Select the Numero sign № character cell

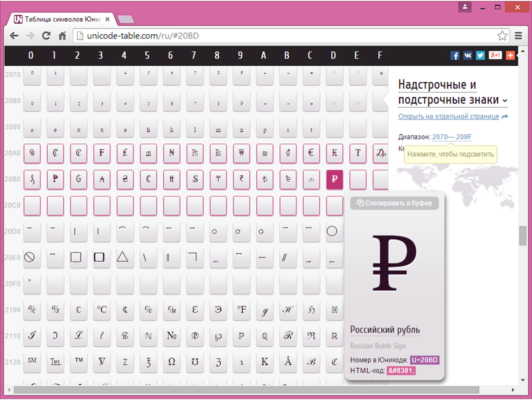click(172, 336)
